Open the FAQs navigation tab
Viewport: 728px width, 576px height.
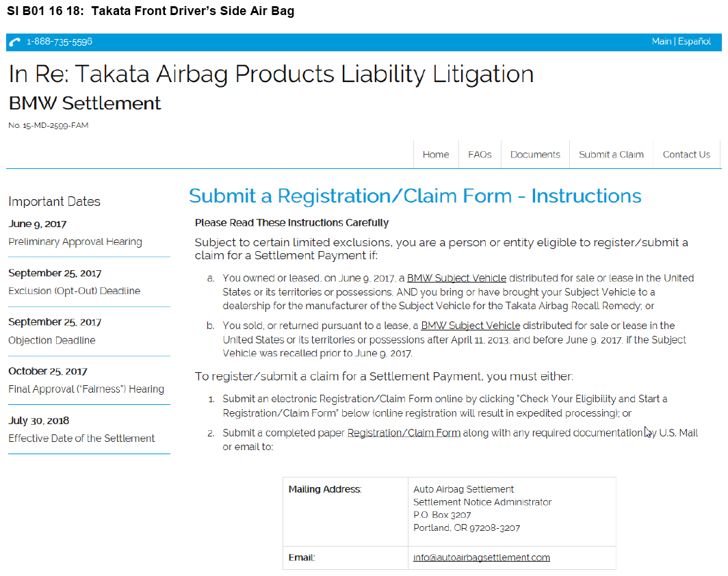[x=480, y=155]
